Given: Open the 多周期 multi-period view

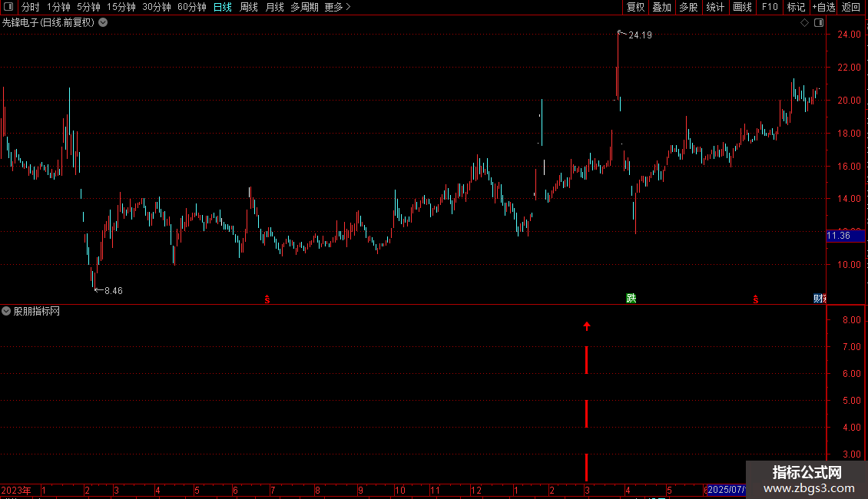Looking at the screenshot, I should pyautogui.click(x=304, y=7).
